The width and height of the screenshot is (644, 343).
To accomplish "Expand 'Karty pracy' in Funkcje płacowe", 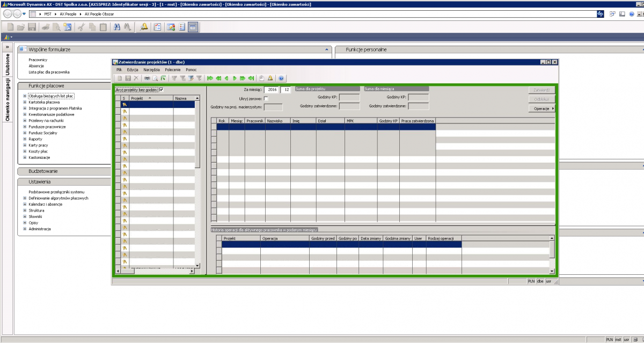I will [25, 145].
